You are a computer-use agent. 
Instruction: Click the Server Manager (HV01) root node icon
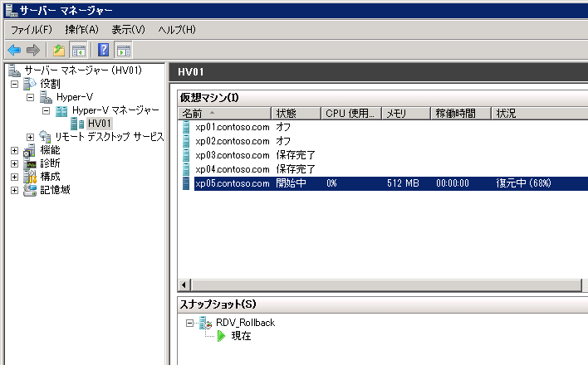click(x=14, y=70)
